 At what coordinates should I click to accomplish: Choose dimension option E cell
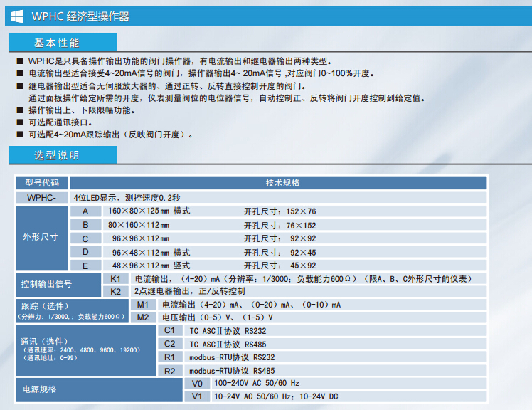click(x=86, y=266)
